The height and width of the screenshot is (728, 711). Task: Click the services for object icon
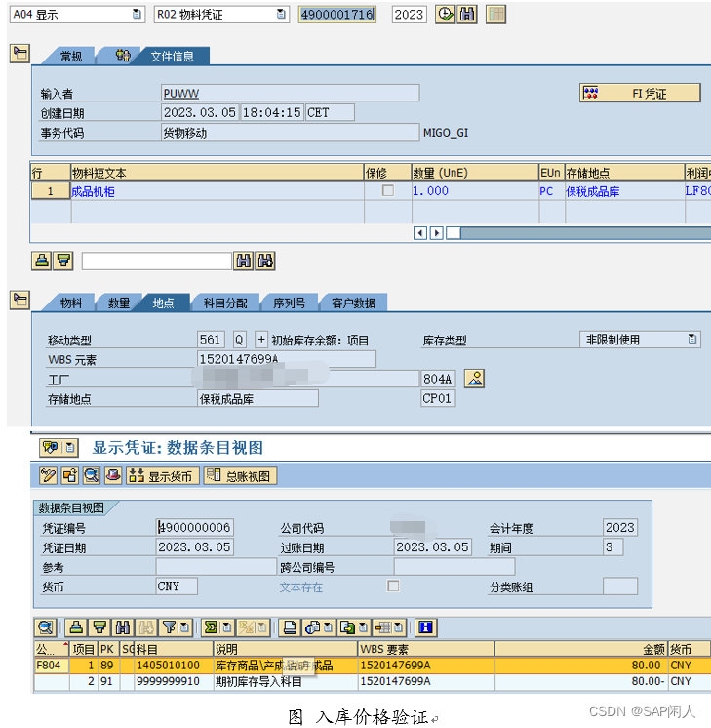(x=50, y=448)
